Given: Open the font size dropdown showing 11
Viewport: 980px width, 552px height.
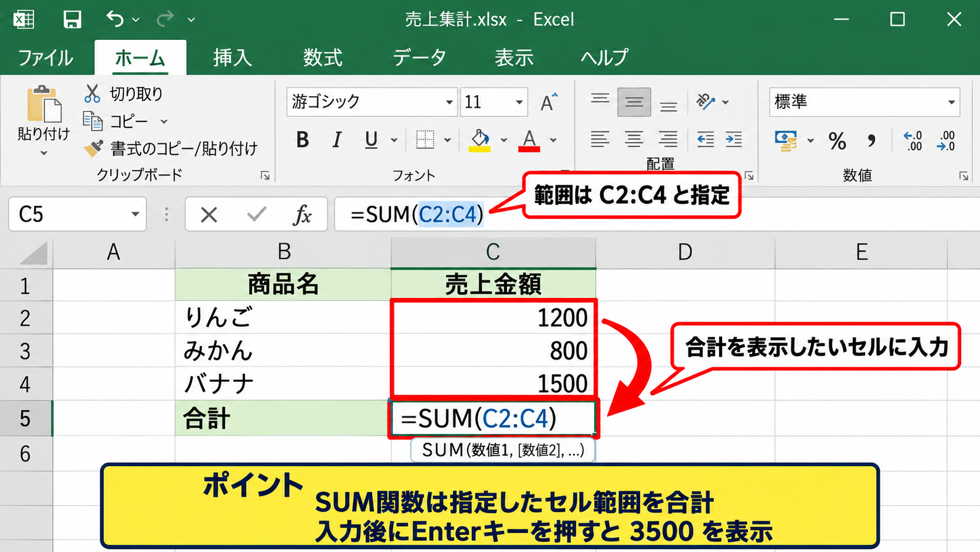Looking at the screenshot, I should point(519,102).
